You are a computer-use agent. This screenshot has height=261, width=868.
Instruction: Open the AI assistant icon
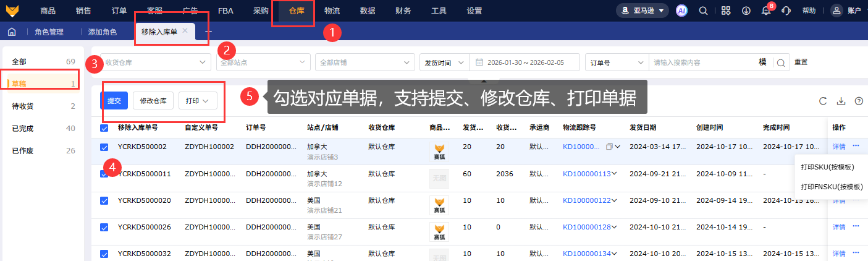tap(682, 11)
